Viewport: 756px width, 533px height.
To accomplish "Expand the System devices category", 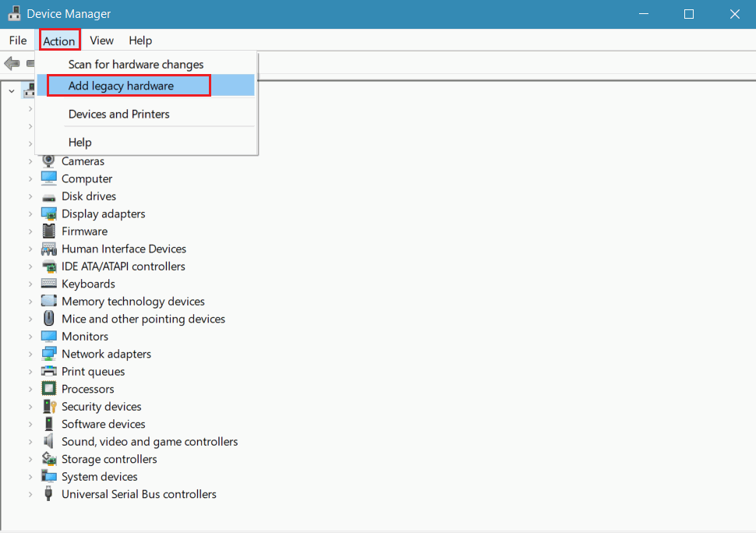I will 31,476.
